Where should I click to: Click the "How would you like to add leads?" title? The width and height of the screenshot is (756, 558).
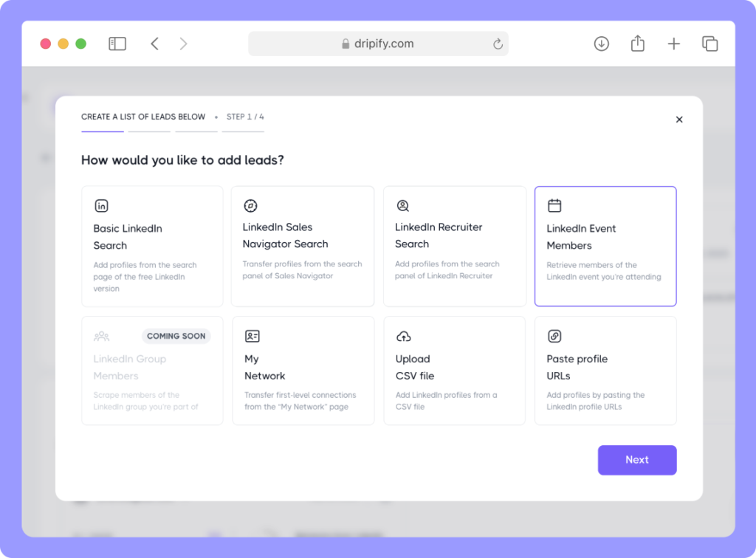click(182, 160)
